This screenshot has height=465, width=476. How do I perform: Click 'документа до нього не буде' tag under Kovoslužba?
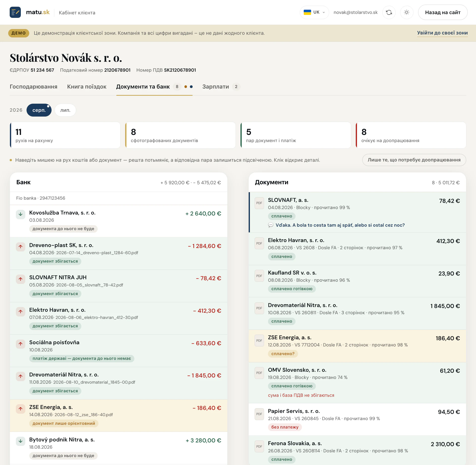click(x=63, y=229)
